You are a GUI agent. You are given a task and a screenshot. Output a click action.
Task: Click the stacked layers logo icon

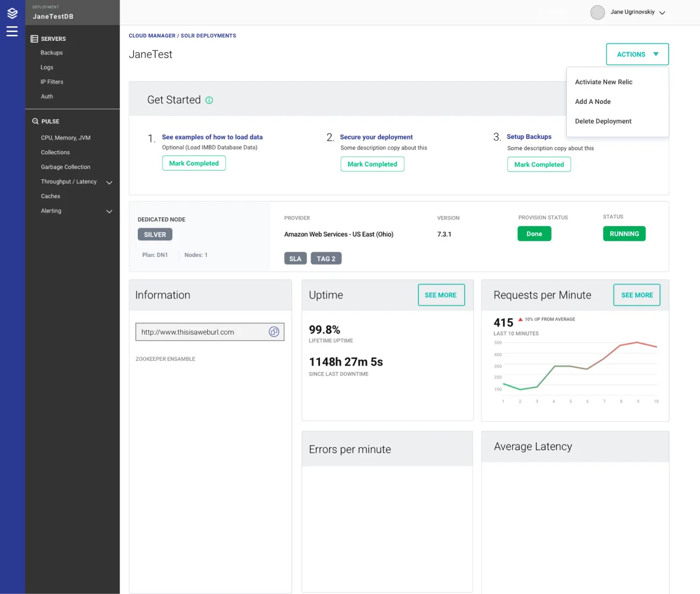(12, 13)
